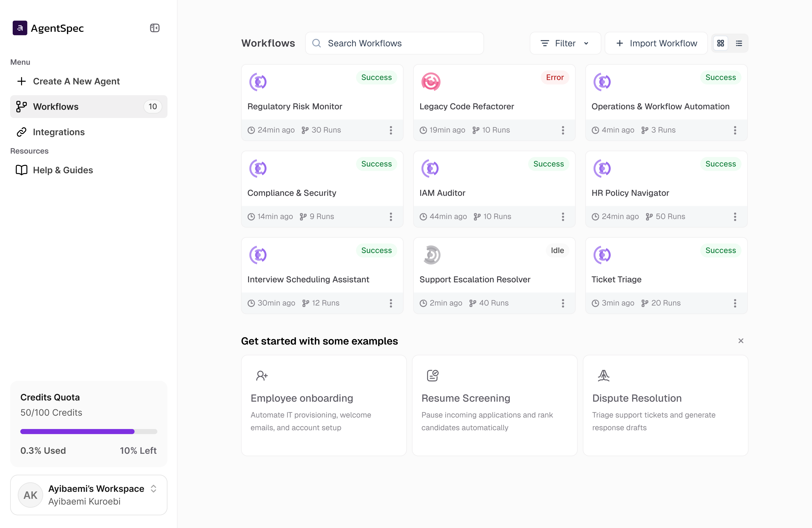Click the AK avatar
This screenshot has height=528, width=812.
(x=30, y=495)
